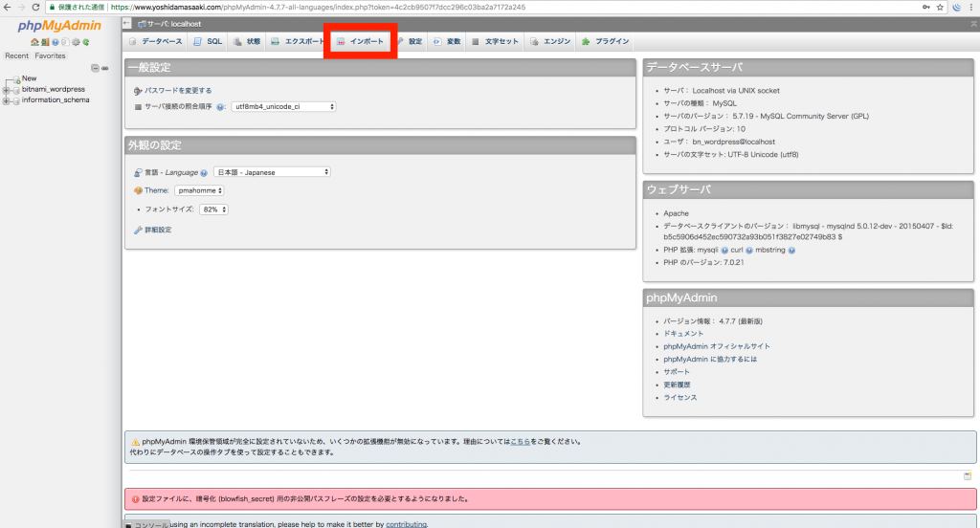
Task: Open server connection collation dropdown
Action: click(x=283, y=107)
